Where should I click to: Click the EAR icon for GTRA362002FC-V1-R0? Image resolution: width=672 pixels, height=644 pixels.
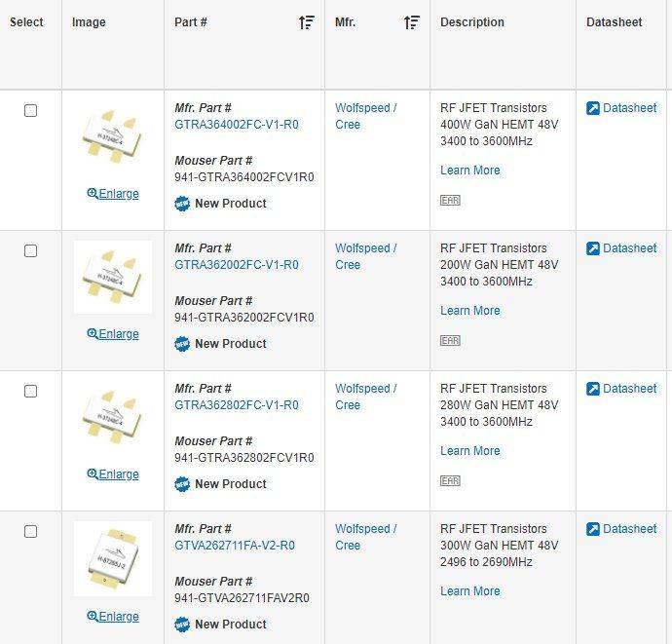450,340
